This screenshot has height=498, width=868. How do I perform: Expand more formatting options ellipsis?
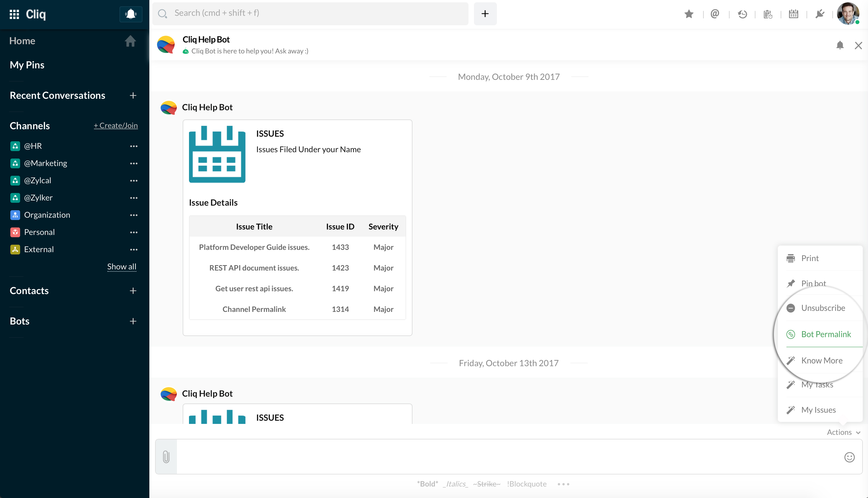(563, 484)
